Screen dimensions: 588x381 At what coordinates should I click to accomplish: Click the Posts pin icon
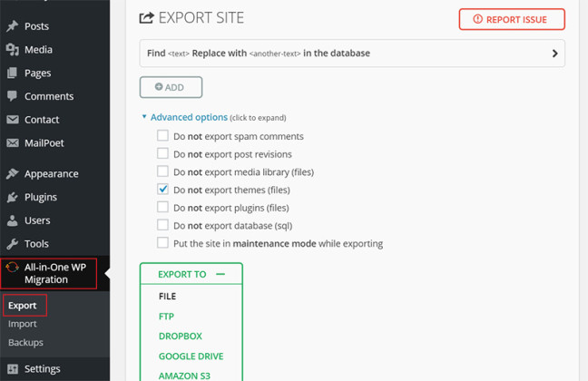tap(13, 26)
